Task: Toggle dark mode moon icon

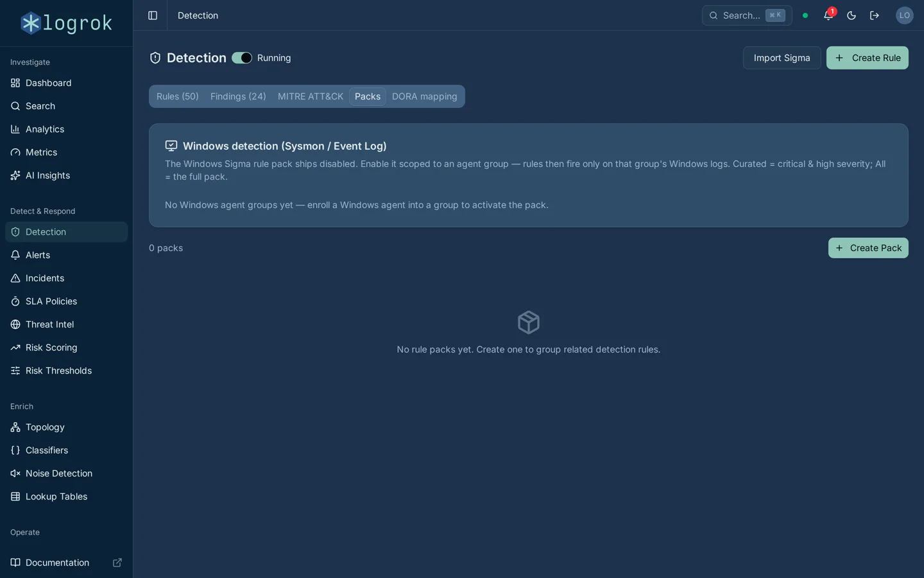Action: [851, 15]
